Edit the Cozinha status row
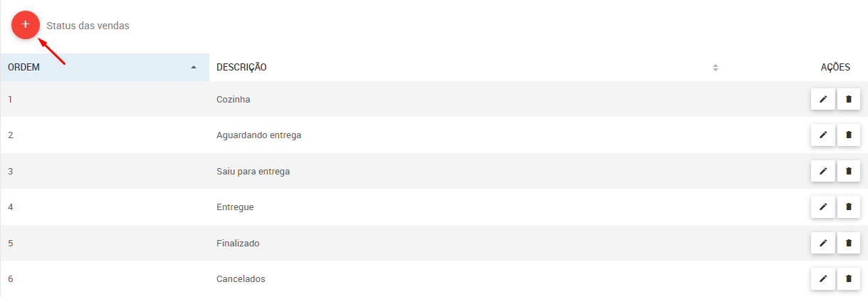 click(823, 99)
